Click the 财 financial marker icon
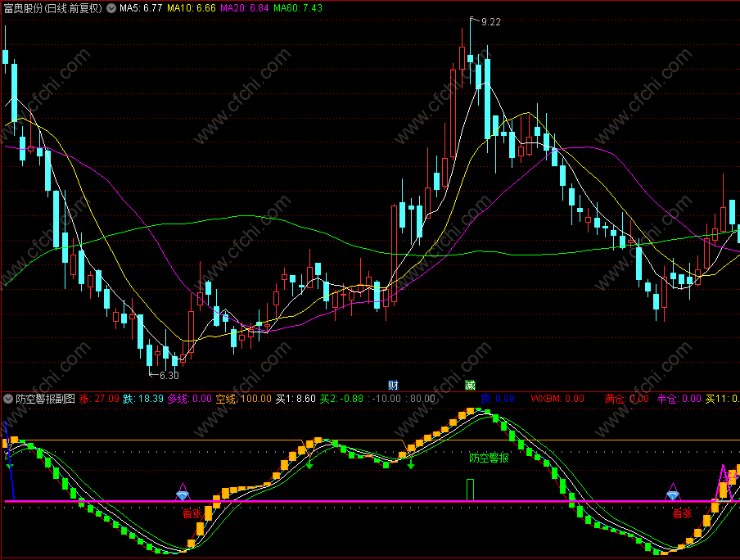Image resolution: width=740 pixels, height=560 pixels. point(393,385)
